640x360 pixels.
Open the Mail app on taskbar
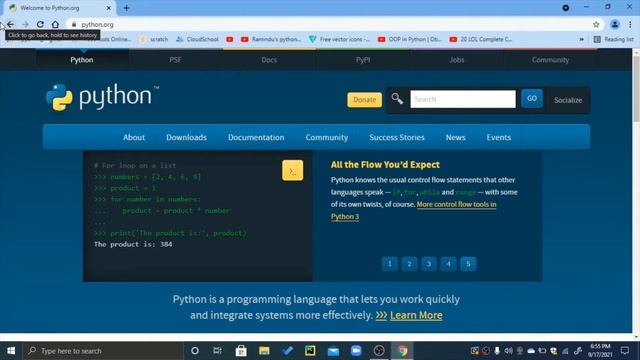(333, 351)
